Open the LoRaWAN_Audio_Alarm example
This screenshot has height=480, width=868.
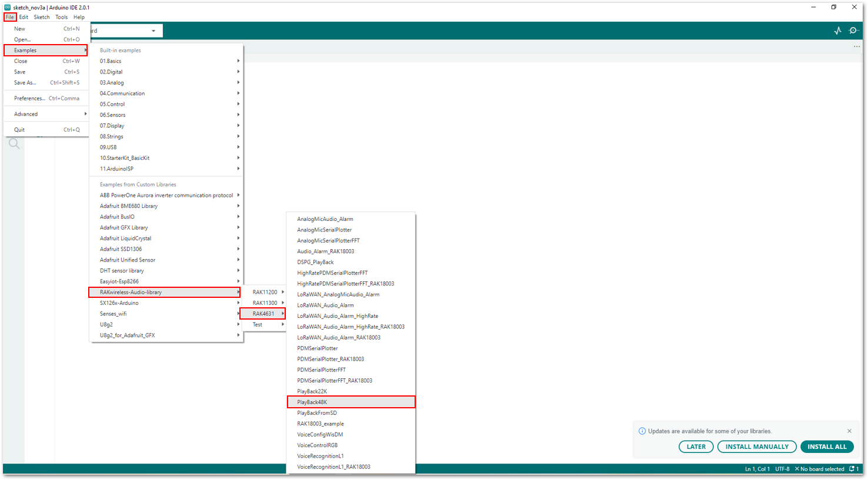click(x=351, y=306)
